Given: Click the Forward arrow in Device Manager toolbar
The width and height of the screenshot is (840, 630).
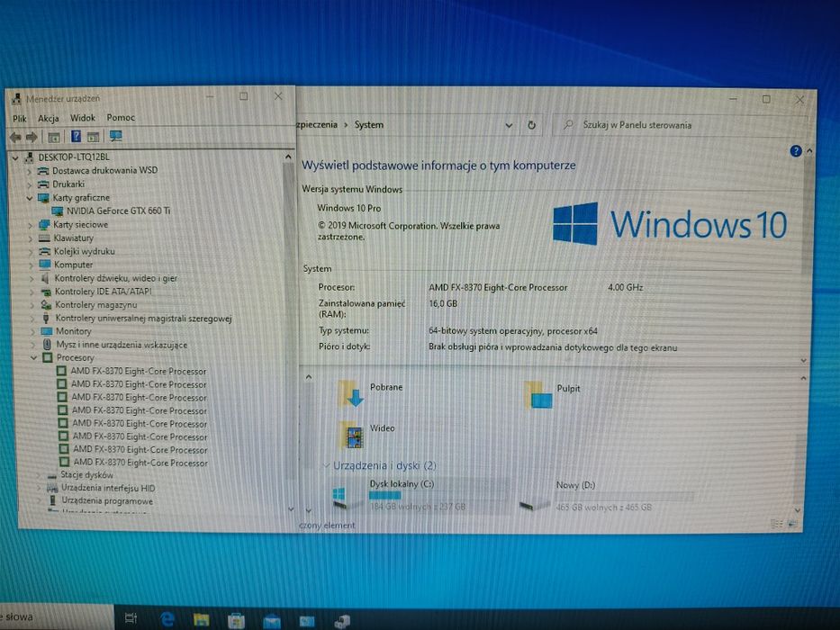Looking at the screenshot, I should click(x=32, y=137).
